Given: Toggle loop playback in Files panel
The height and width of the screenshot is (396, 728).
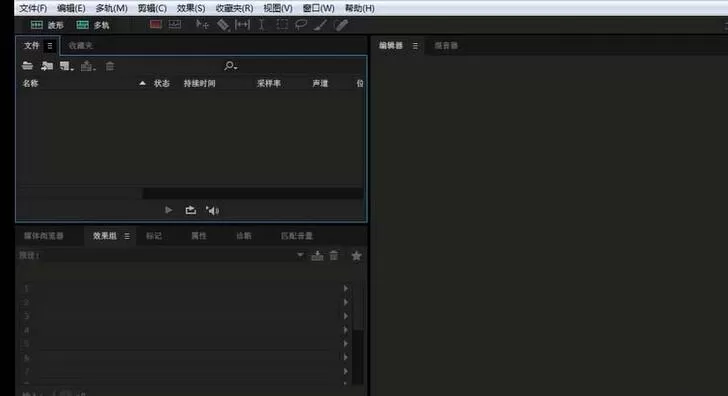Looking at the screenshot, I should tap(191, 210).
